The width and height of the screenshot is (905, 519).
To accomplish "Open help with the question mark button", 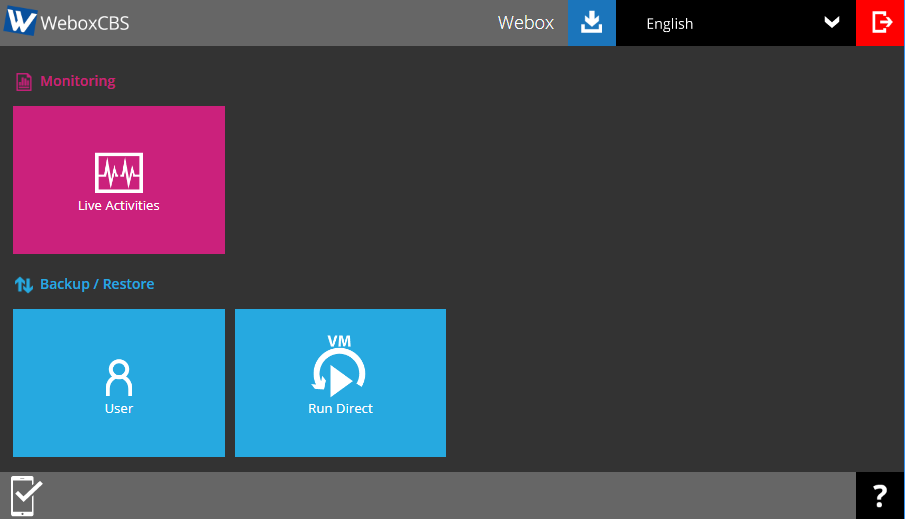I will coord(880,496).
